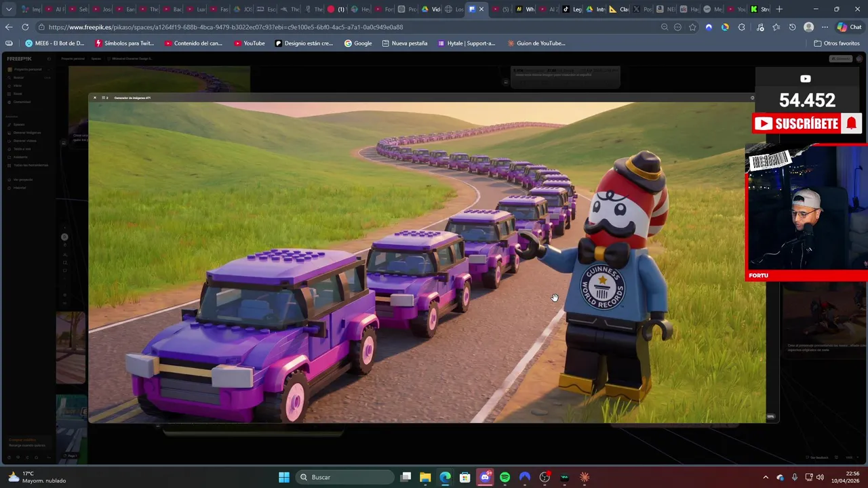Open Microsoft Store from taskbar
The width and height of the screenshot is (868, 488).
pyautogui.click(x=465, y=477)
